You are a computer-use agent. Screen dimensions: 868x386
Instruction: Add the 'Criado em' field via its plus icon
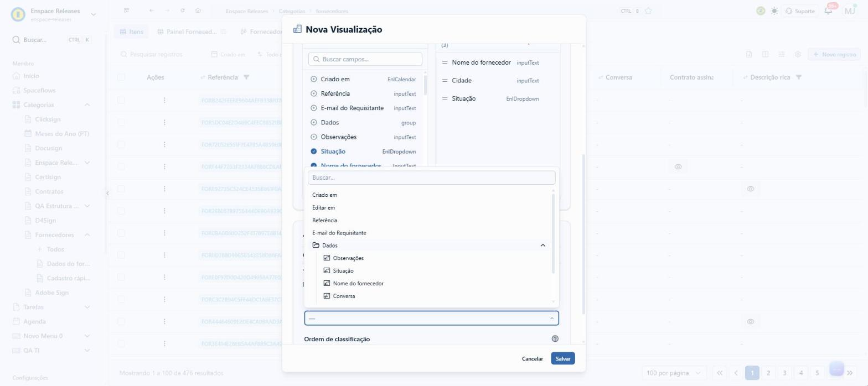tap(314, 79)
